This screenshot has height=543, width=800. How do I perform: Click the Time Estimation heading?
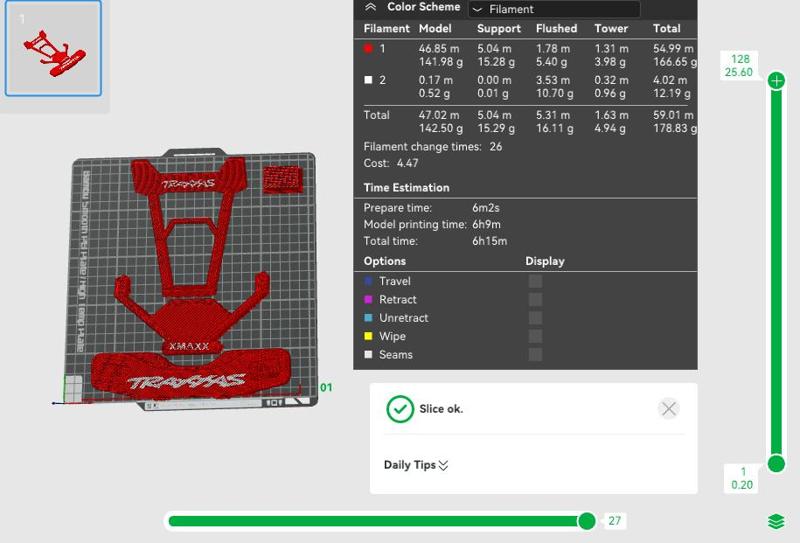(x=407, y=188)
